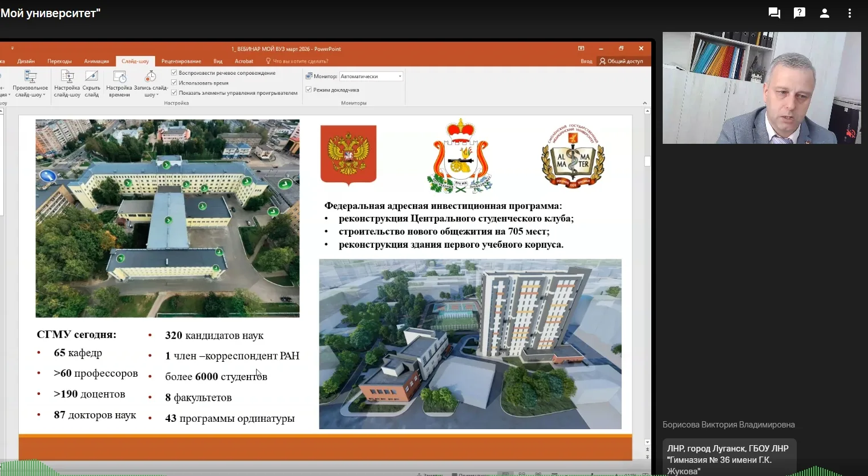Screen dimensions: 868x476
Task: Click the Скрыть слайд icon
Action: [91, 77]
